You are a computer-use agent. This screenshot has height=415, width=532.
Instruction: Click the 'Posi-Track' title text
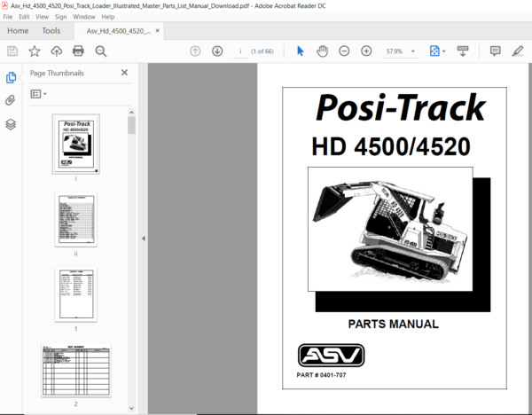click(401, 108)
